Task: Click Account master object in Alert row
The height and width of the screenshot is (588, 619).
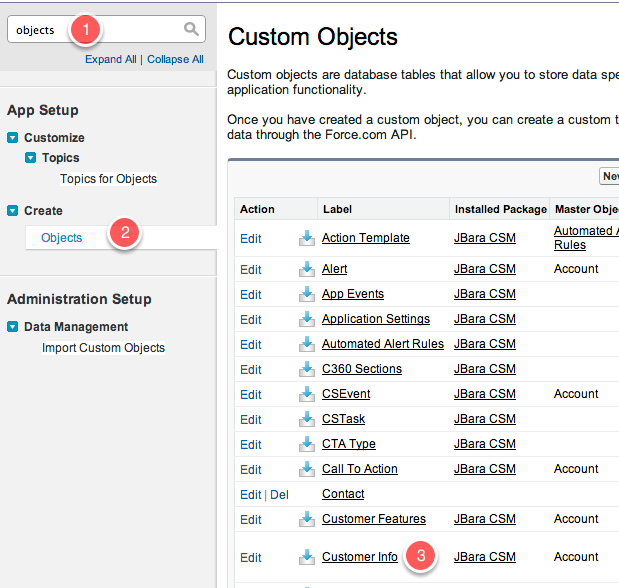Action: (x=576, y=269)
